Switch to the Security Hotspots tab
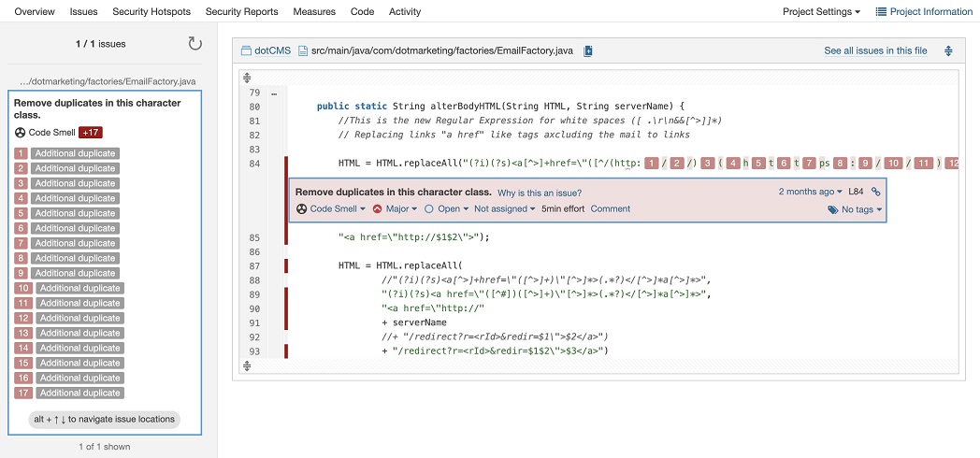Screen dimensions: 980x458 [x=151, y=12]
